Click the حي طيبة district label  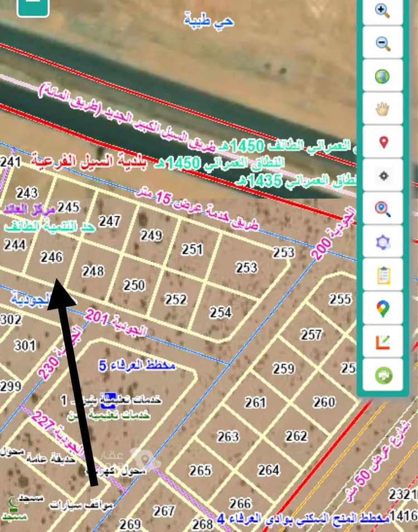pyautogui.click(x=209, y=20)
